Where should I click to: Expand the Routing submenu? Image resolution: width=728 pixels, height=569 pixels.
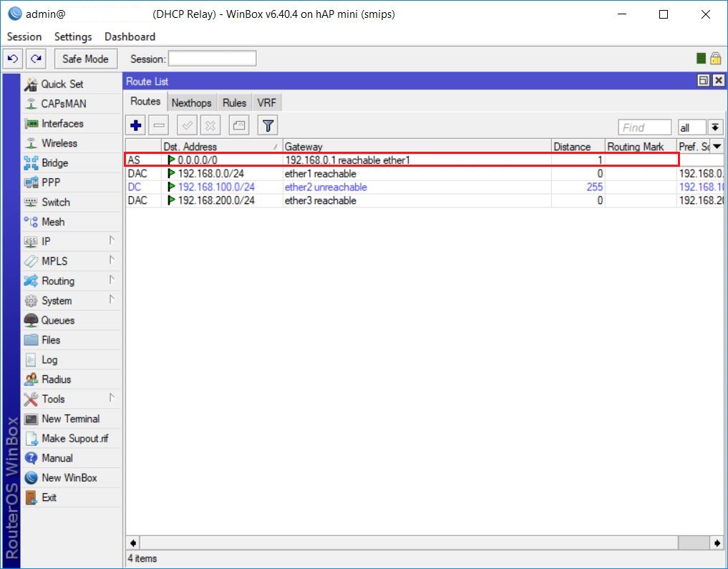click(x=71, y=281)
